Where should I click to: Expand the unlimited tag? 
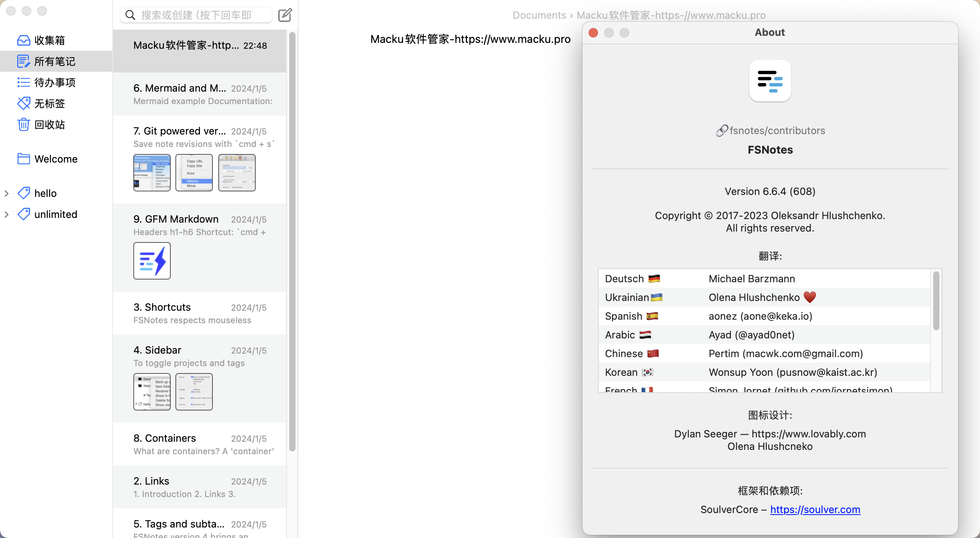[x=7, y=214]
